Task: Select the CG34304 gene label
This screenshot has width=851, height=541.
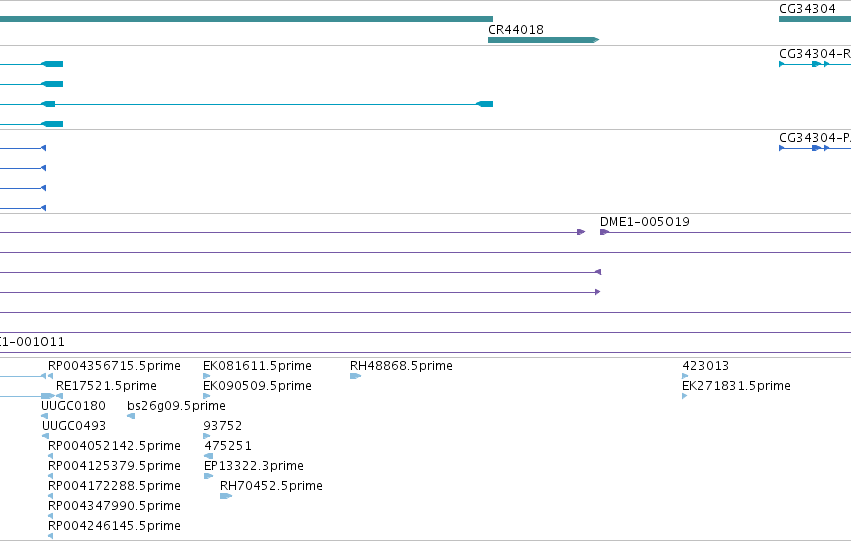Action: (x=807, y=9)
